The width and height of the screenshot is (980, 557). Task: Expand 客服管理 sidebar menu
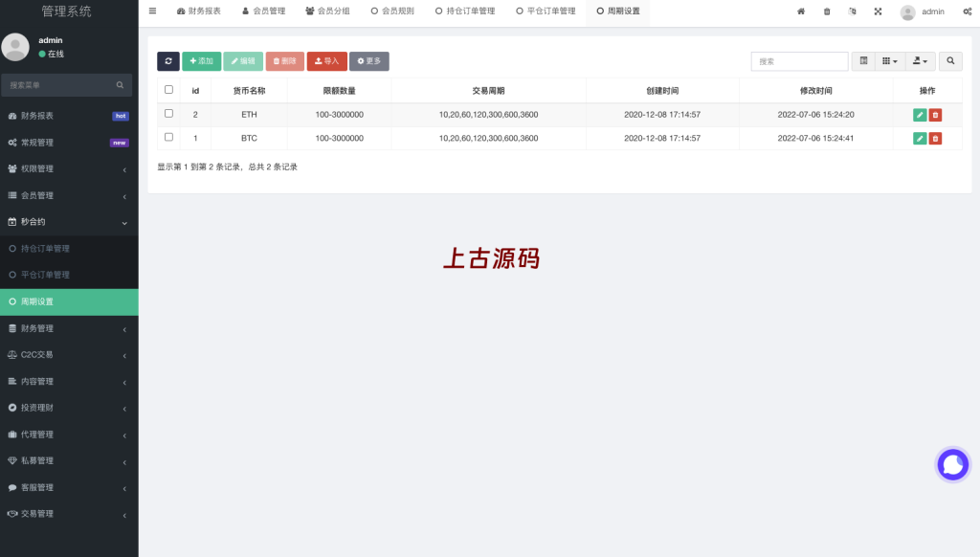click(x=69, y=487)
